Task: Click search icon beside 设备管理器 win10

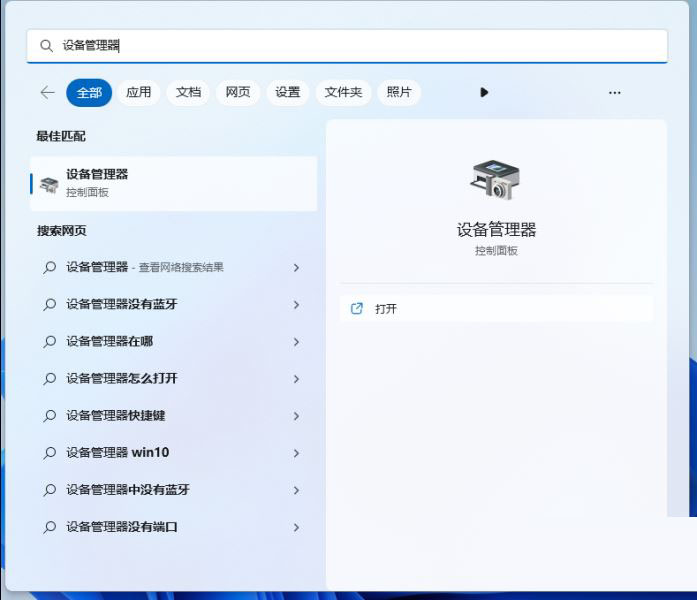Action: click(49, 453)
